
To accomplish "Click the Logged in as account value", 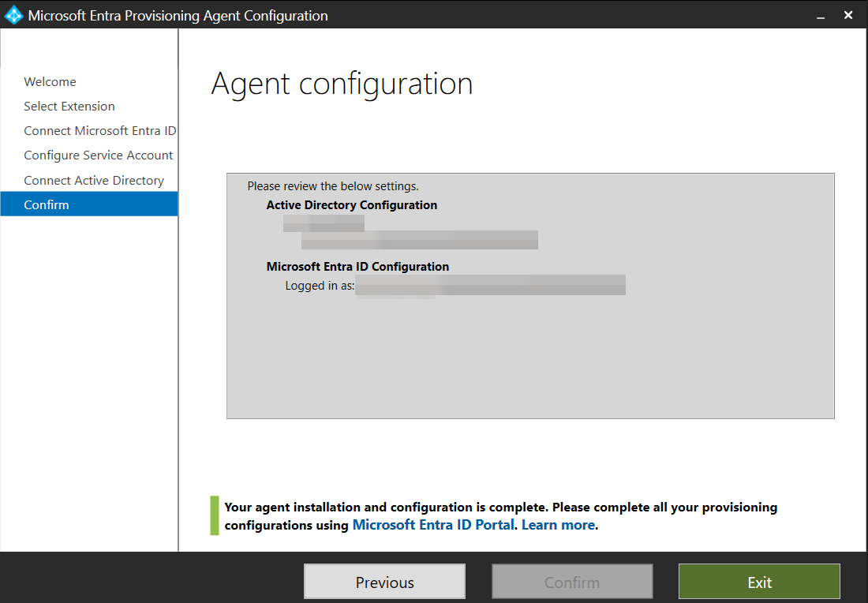I will (x=491, y=285).
